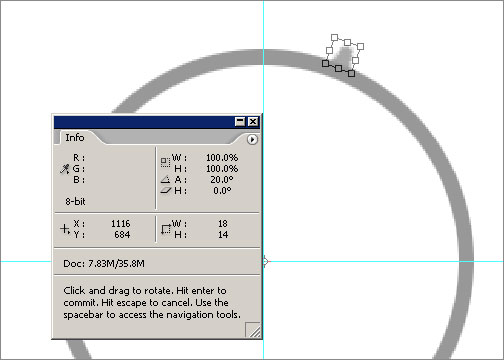
Task: Click the Info palette resize grip corner
Action: click(x=253, y=330)
